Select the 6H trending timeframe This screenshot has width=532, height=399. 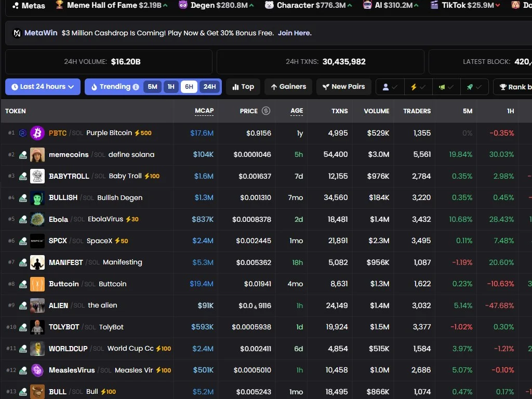tap(189, 87)
